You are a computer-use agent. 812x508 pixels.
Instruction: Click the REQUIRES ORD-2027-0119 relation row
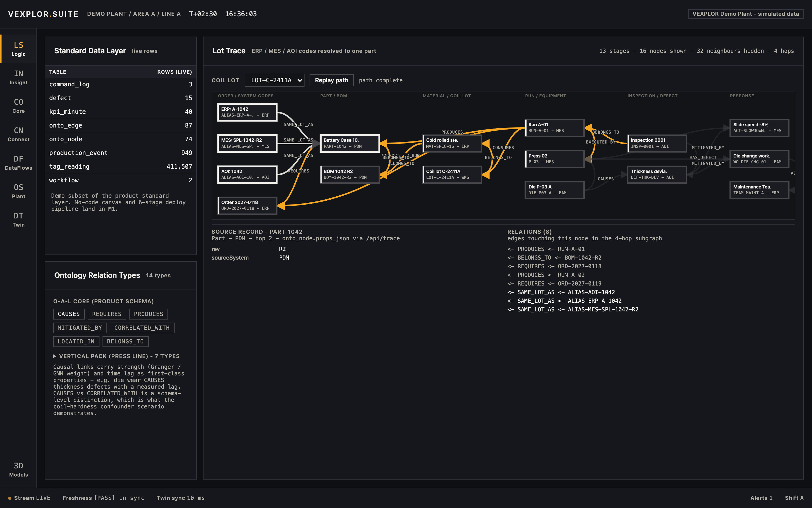coord(554,283)
